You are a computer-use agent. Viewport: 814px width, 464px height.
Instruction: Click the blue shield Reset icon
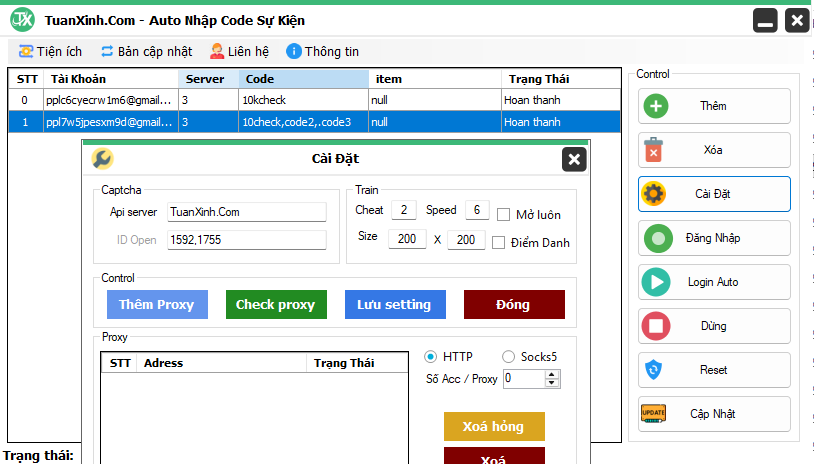(x=654, y=370)
